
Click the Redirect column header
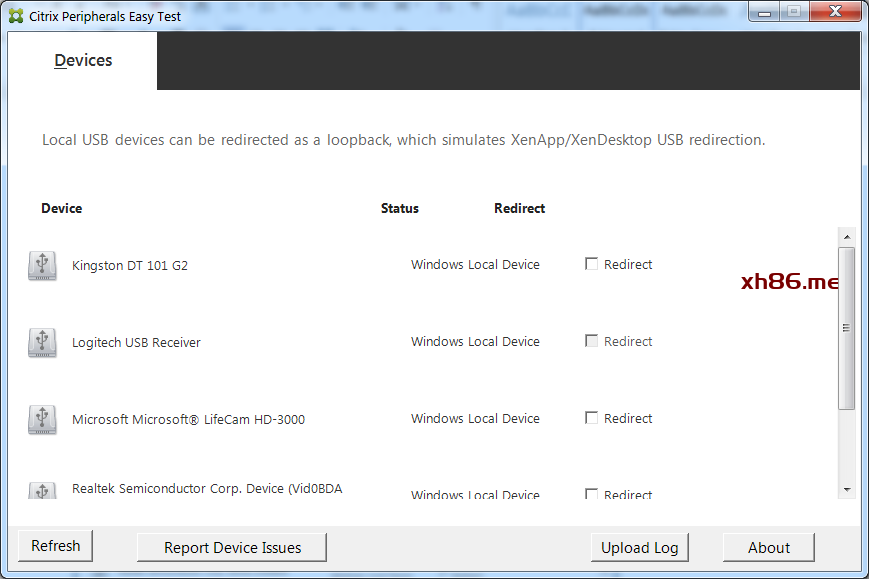pyautogui.click(x=520, y=208)
